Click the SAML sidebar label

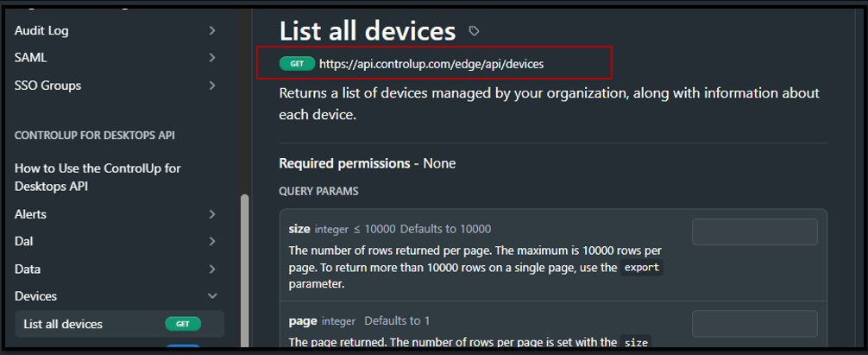click(x=30, y=58)
